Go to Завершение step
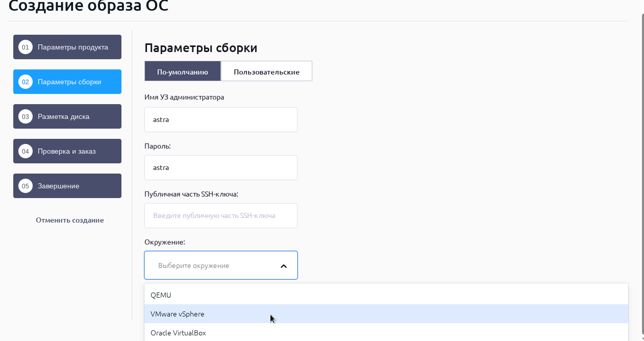Image resolution: width=644 pixels, height=341 pixels. coord(59,186)
